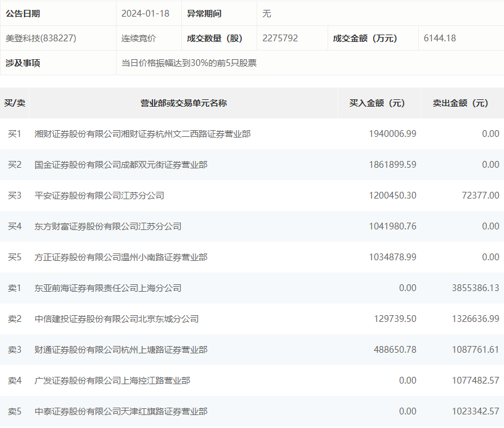This screenshot has width=504, height=428.
Task: Select sell amount 1087761.61
Action: point(476,350)
